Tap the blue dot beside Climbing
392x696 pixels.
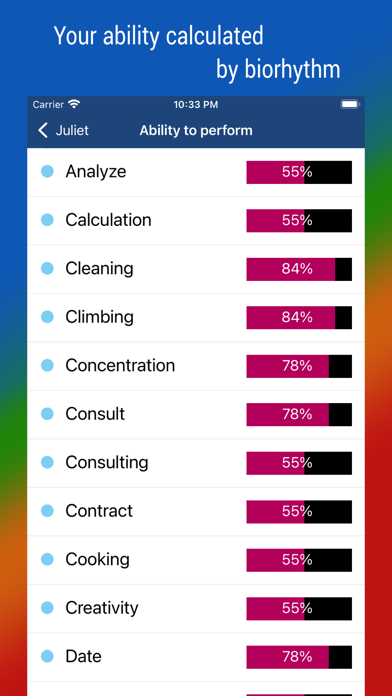point(48,316)
